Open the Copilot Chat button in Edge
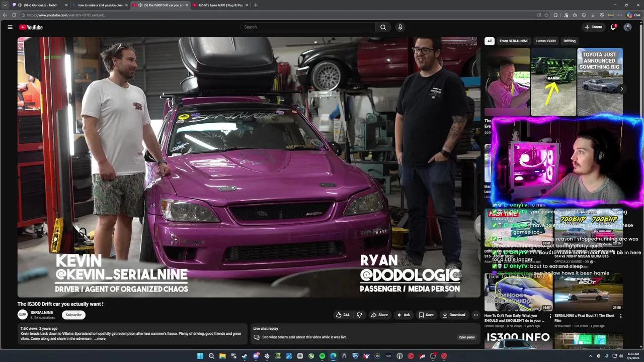Screen dimensions: 644x362 coord(633,15)
